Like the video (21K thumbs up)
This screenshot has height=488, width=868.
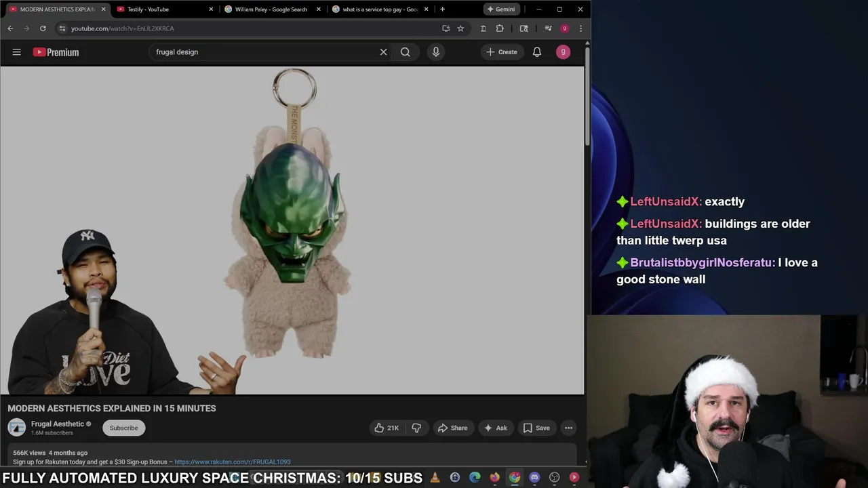pos(386,428)
